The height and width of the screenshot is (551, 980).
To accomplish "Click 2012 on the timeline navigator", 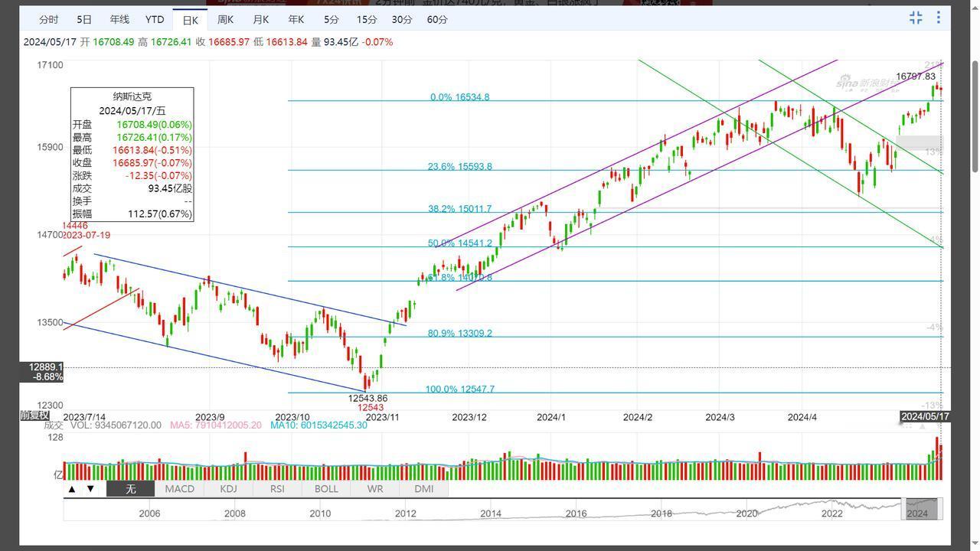I will (x=406, y=514).
